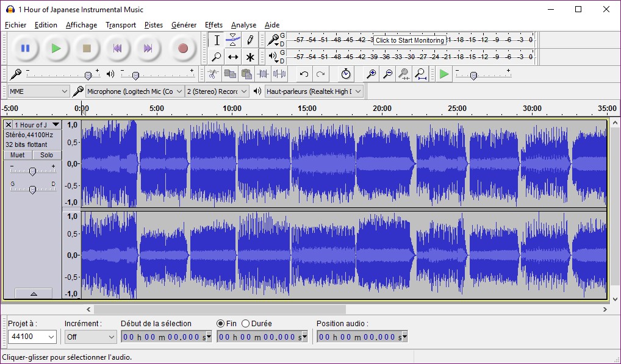This screenshot has width=621, height=364.
Task: Click the Zoom In magnifier
Action: (x=371, y=74)
